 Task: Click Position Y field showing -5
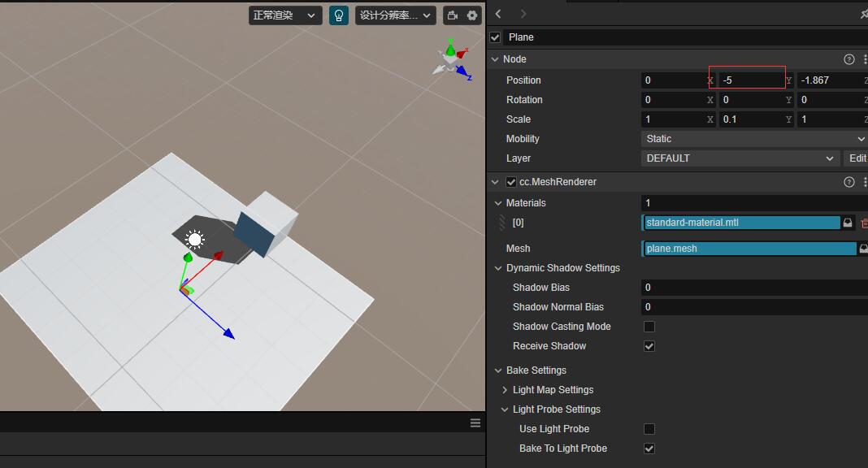pos(756,80)
